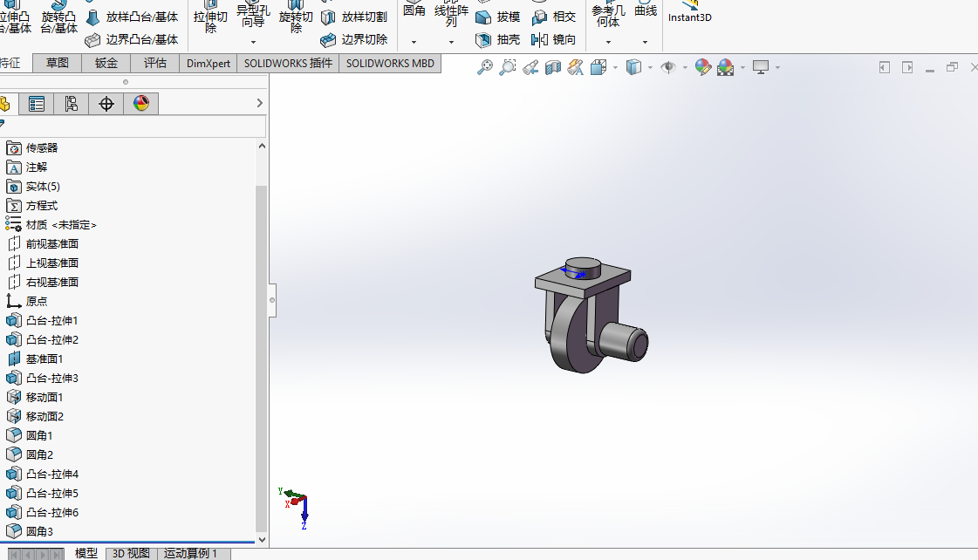Click the Hide/Show Items eye icon
Viewport: 978px width, 560px height.
click(x=668, y=67)
